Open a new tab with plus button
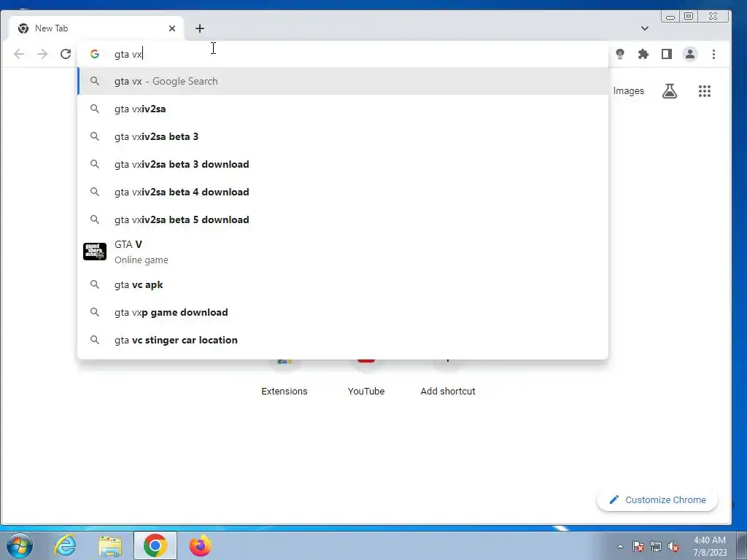 [x=200, y=28]
